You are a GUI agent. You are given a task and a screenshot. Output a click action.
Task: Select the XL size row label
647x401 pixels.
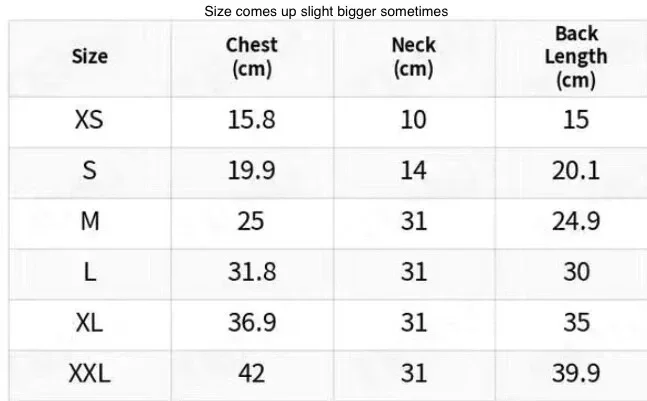[x=90, y=323]
